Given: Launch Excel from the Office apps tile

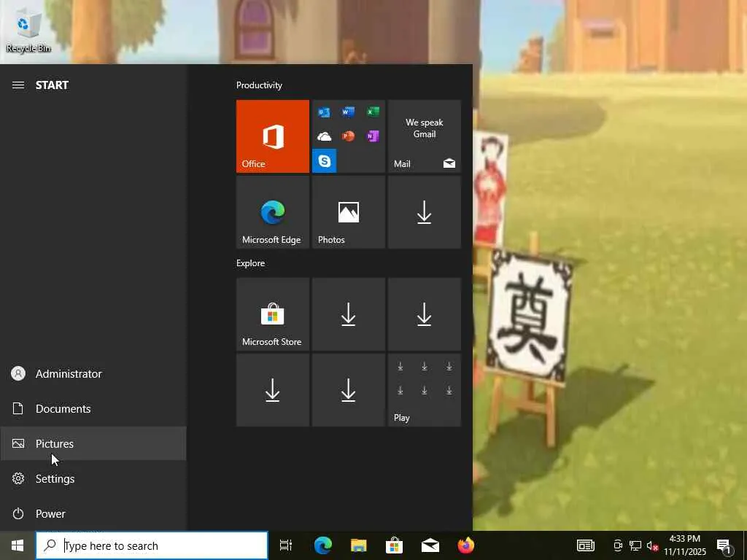Looking at the screenshot, I should tap(373, 112).
